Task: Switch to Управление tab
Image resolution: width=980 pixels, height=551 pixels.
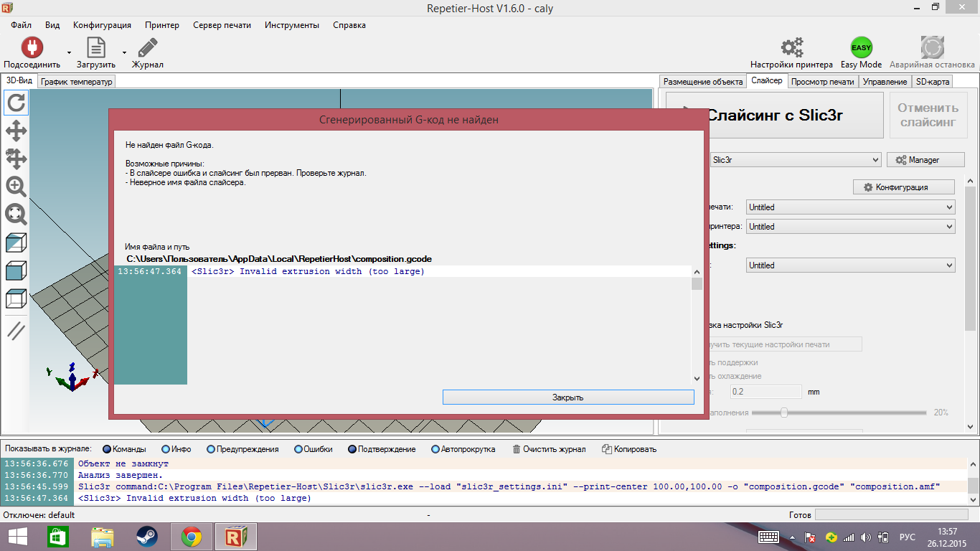Action: point(885,82)
